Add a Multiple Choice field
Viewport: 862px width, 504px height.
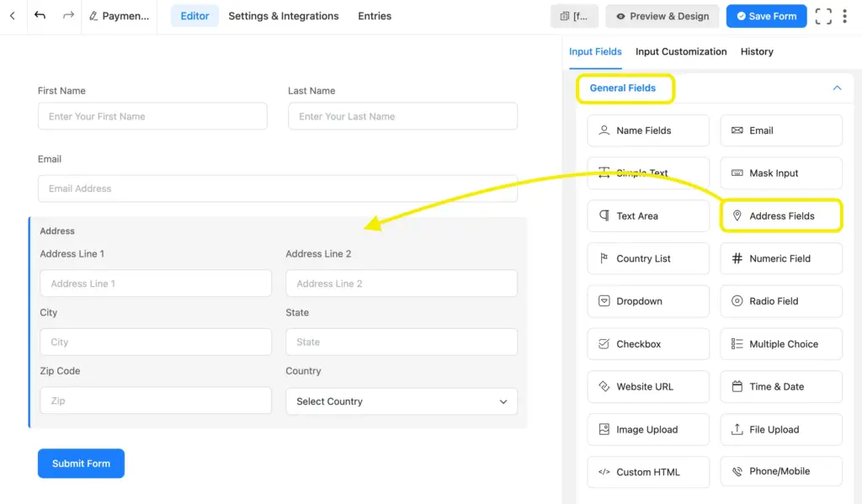[780, 343]
